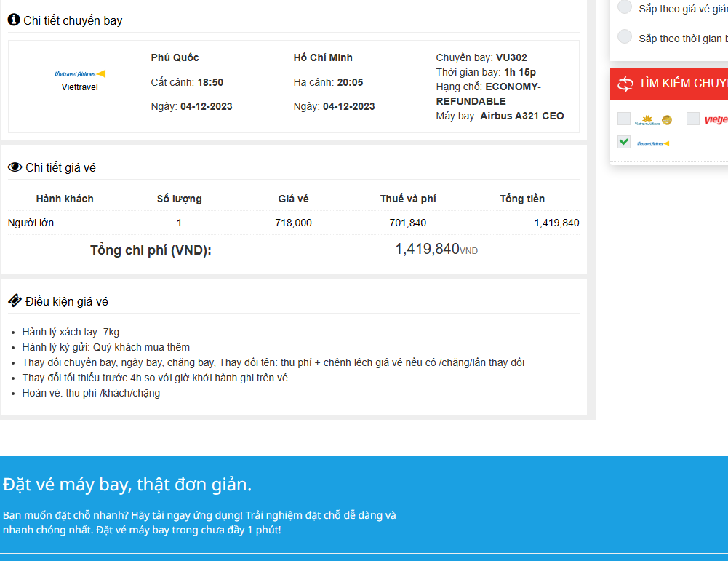Click the Vietravel Airlines logo in flight details
This screenshot has width=728, height=561.
coord(80,73)
